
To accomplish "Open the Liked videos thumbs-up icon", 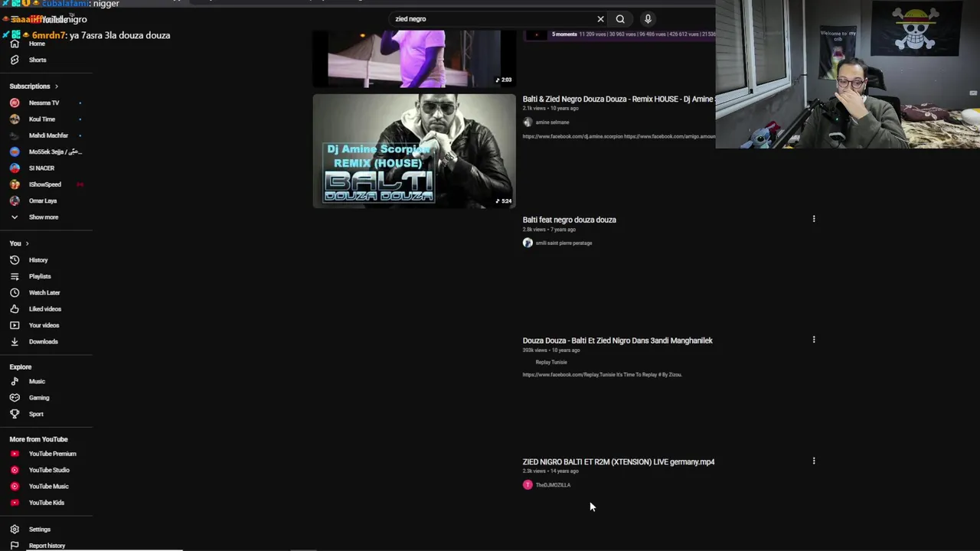I will [15, 309].
